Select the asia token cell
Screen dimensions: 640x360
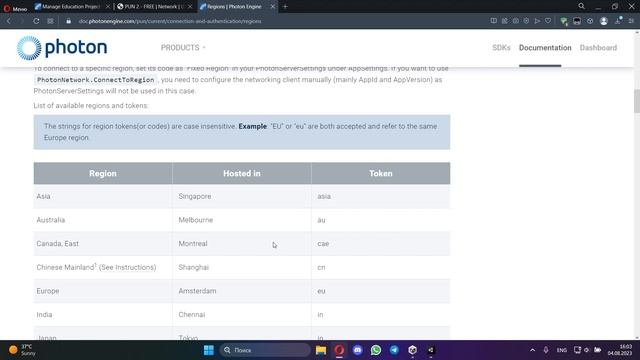tap(381, 196)
